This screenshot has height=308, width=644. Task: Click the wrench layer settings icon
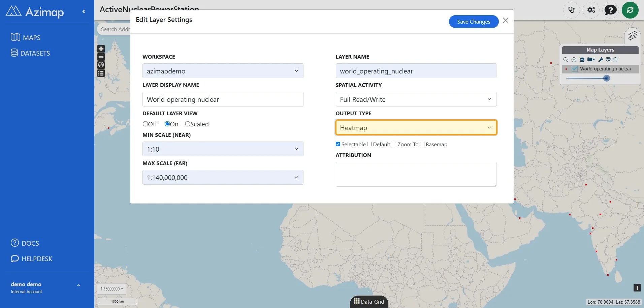point(601,60)
